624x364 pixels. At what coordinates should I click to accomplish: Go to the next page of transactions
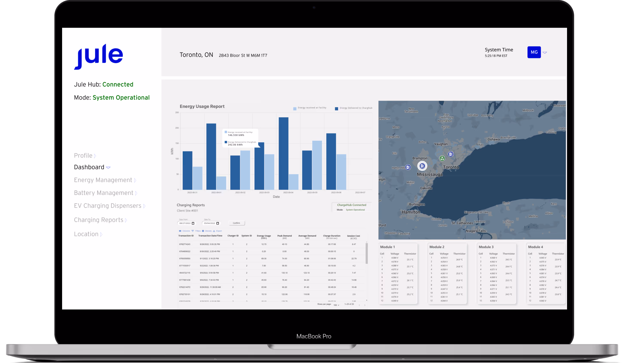[x=365, y=305]
